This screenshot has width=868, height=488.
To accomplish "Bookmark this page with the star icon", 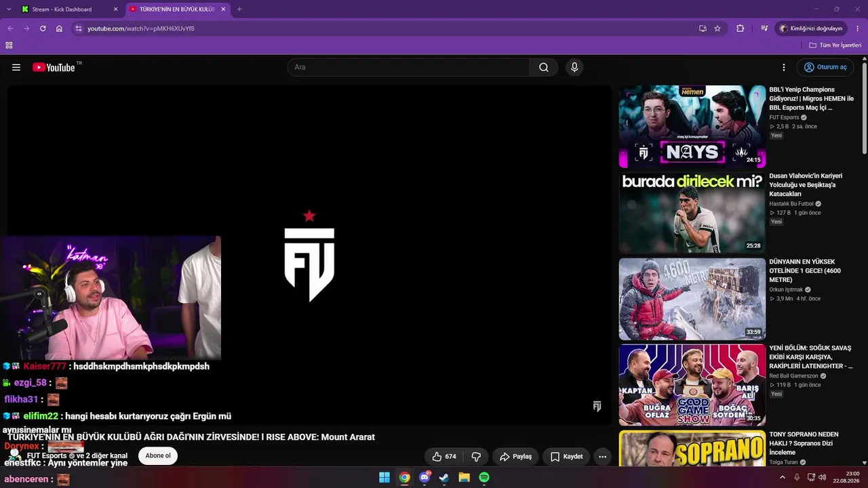I will tap(717, 28).
